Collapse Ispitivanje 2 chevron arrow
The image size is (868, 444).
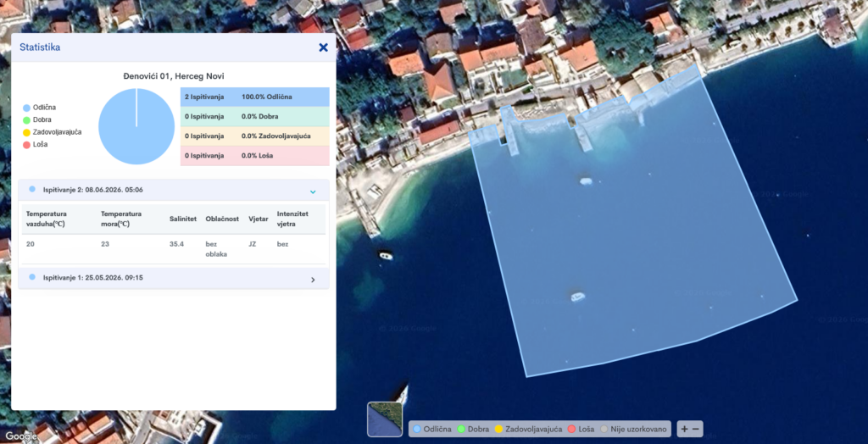313,191
